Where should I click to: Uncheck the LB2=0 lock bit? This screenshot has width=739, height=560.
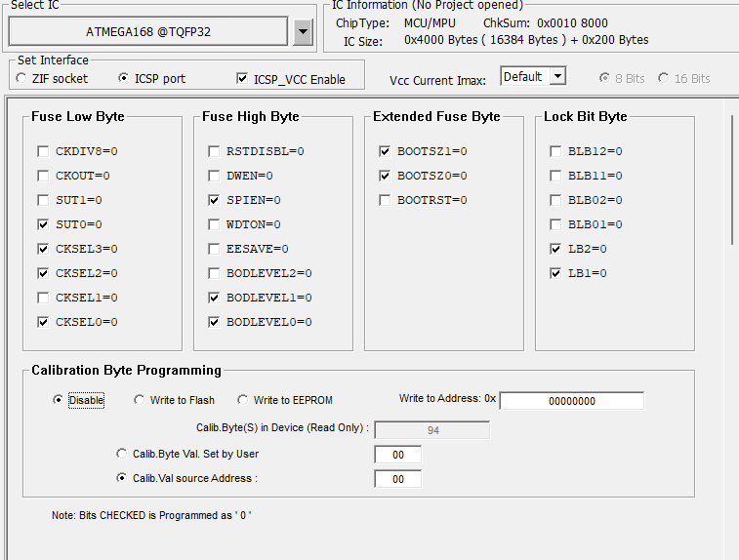coord(555,249)
